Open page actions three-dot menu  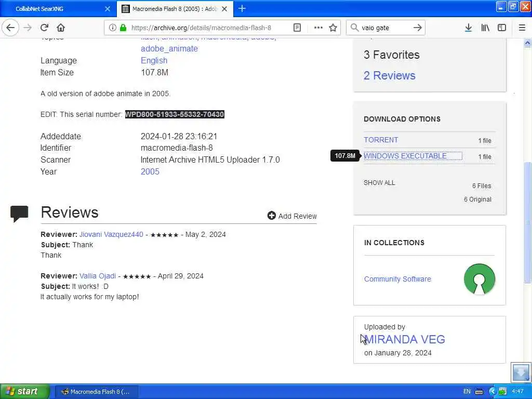coord(318,28)
